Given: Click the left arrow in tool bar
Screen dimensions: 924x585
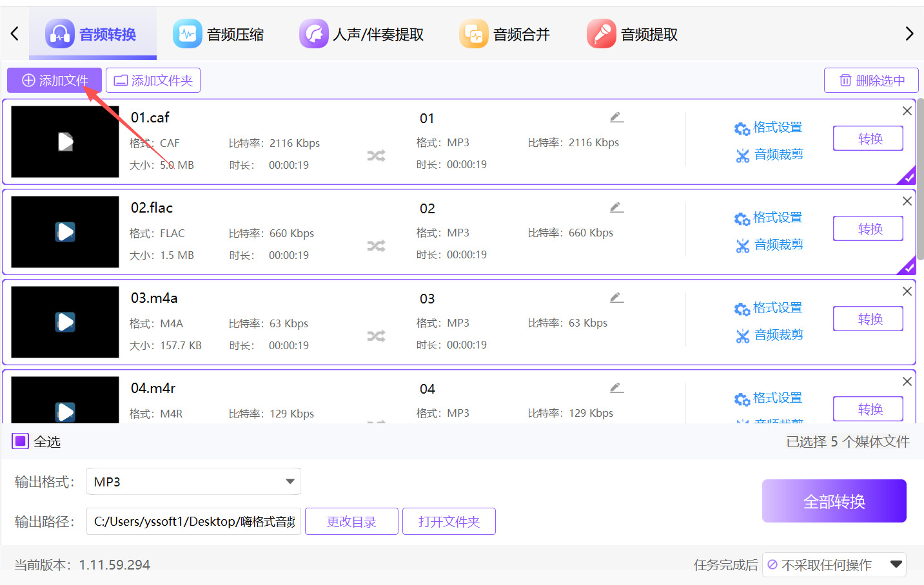Looking at the screenshot, I should click(x=15, y=34).
